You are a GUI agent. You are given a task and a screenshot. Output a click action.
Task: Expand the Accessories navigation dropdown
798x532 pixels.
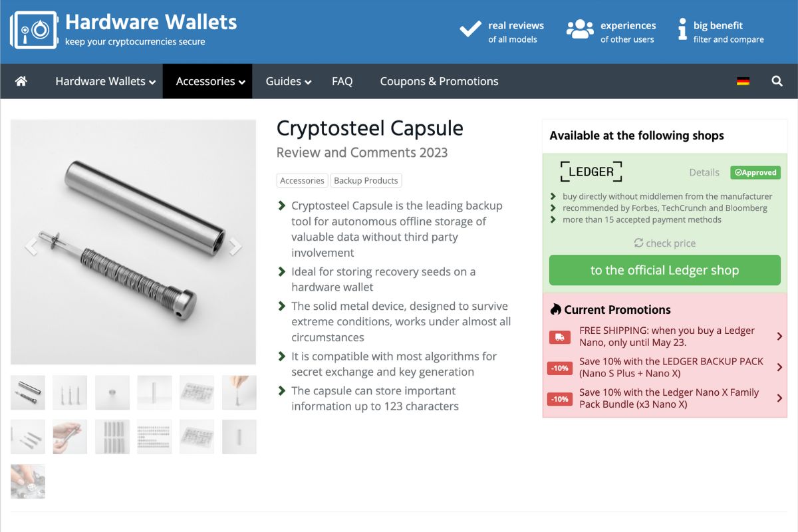pos(207,81)
